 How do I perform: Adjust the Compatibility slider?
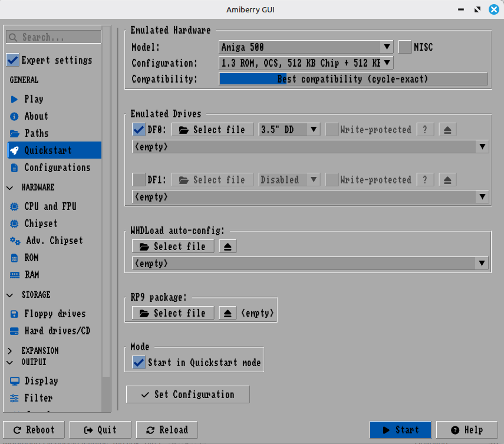[353, 79]
